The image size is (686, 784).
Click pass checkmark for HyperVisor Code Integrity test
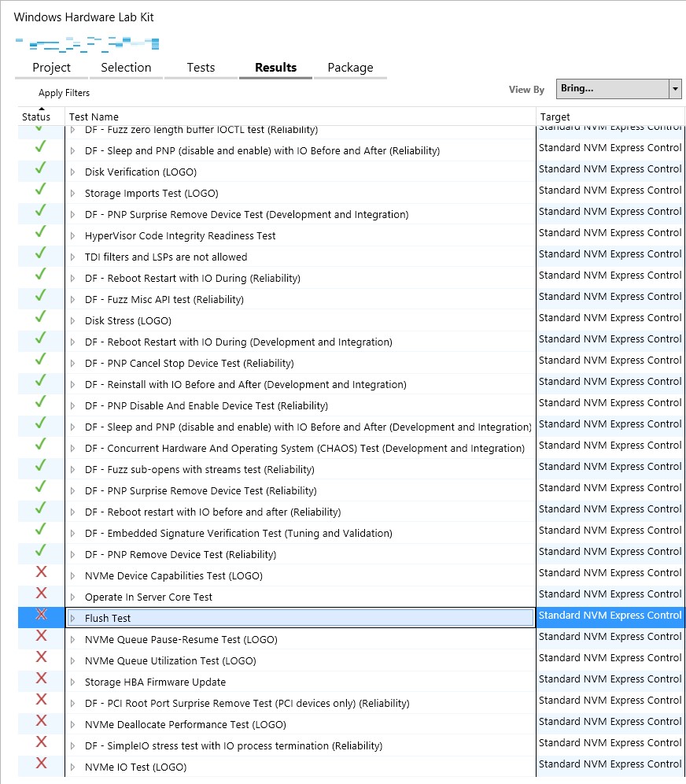click(40, 231)
